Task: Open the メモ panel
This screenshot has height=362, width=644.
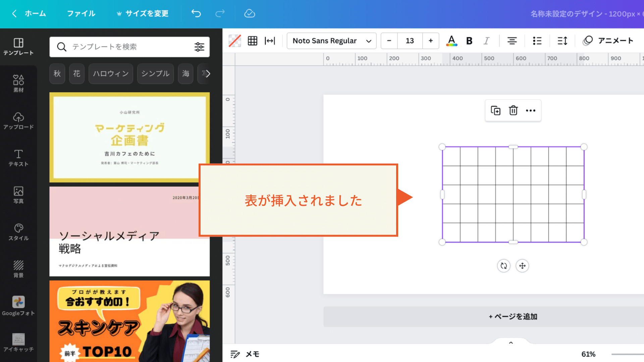Action: point(245,354)
